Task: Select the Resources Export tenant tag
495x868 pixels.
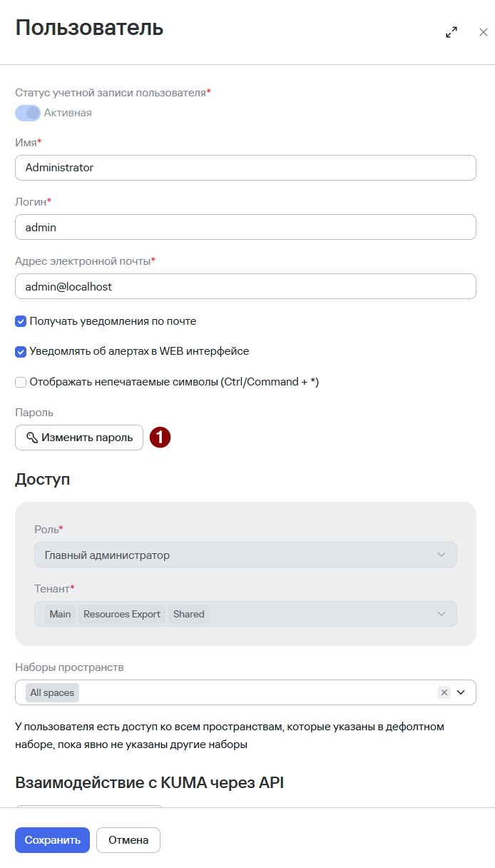Action: (x=122, y=614)
